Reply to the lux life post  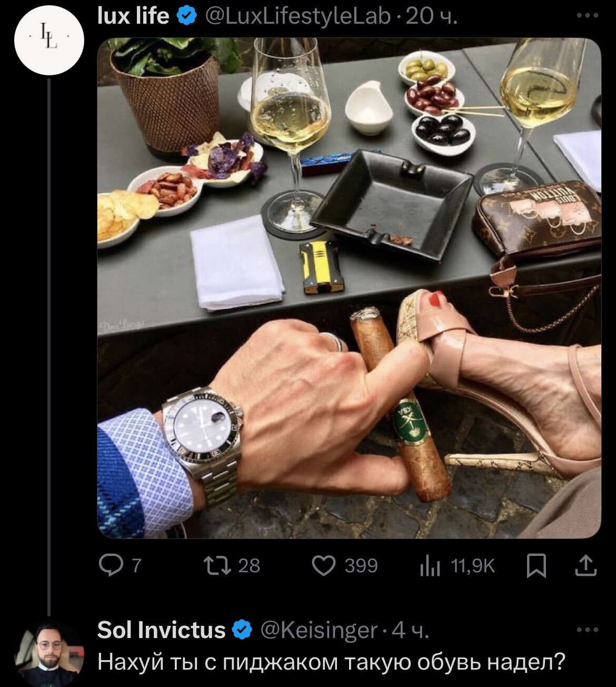coord(111,565)
